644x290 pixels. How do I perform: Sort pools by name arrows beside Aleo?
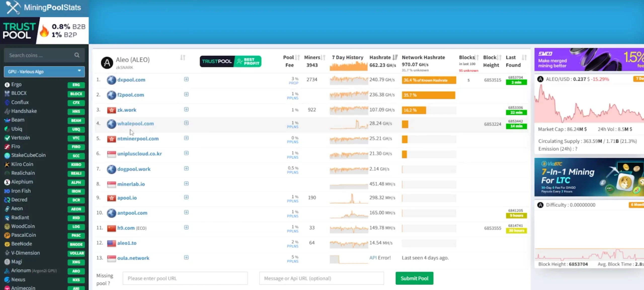point(183,58)
